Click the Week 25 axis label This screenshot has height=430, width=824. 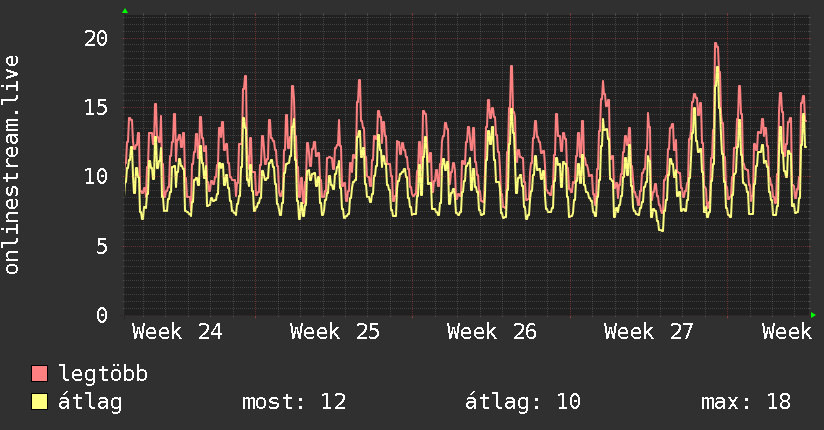point(335,332)
